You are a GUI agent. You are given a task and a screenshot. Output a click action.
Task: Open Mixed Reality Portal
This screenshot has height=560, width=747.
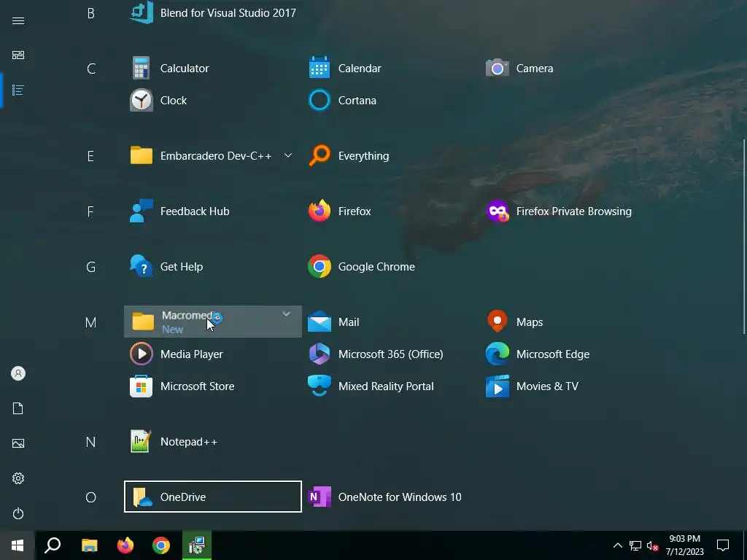click(x=391, y=386)
